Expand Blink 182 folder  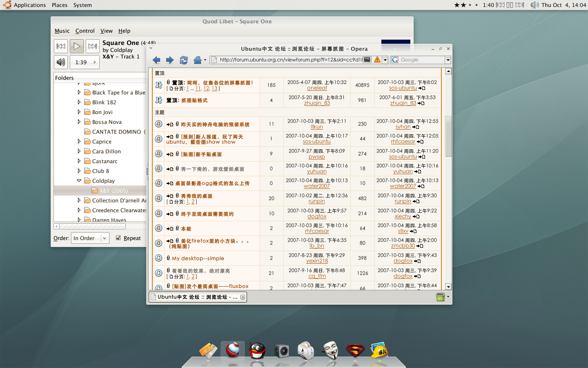[x=79, y=102]
